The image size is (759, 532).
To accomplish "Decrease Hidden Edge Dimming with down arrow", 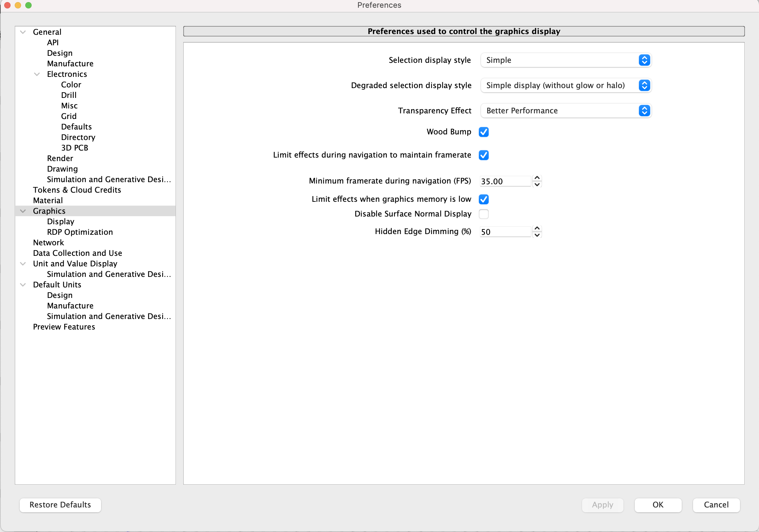I will click(537, 235).
